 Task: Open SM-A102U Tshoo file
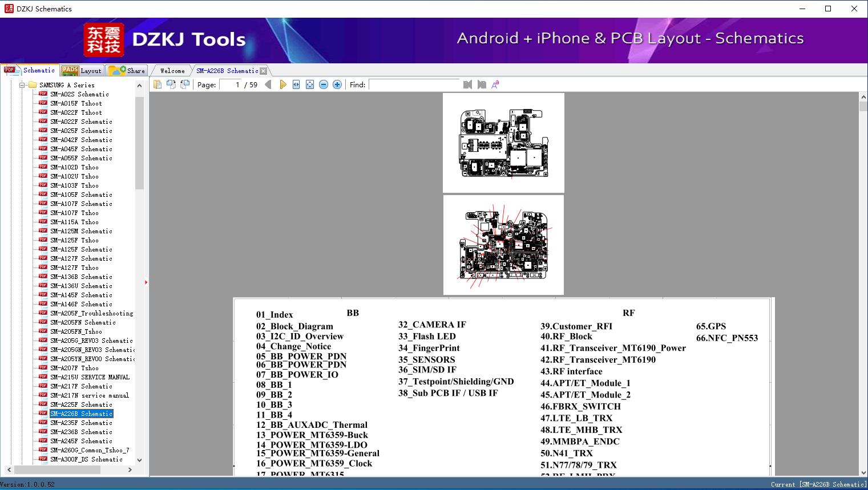click(74, 176)
